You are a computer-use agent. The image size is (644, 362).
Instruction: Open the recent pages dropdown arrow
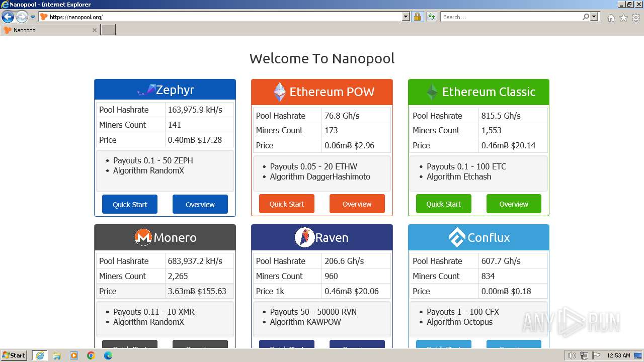point(33,17)
